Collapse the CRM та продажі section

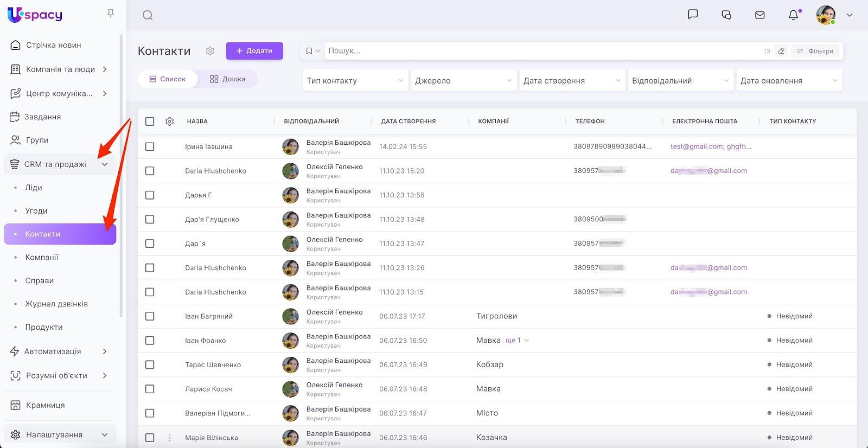pyautogui.click(x=105, y=164)
